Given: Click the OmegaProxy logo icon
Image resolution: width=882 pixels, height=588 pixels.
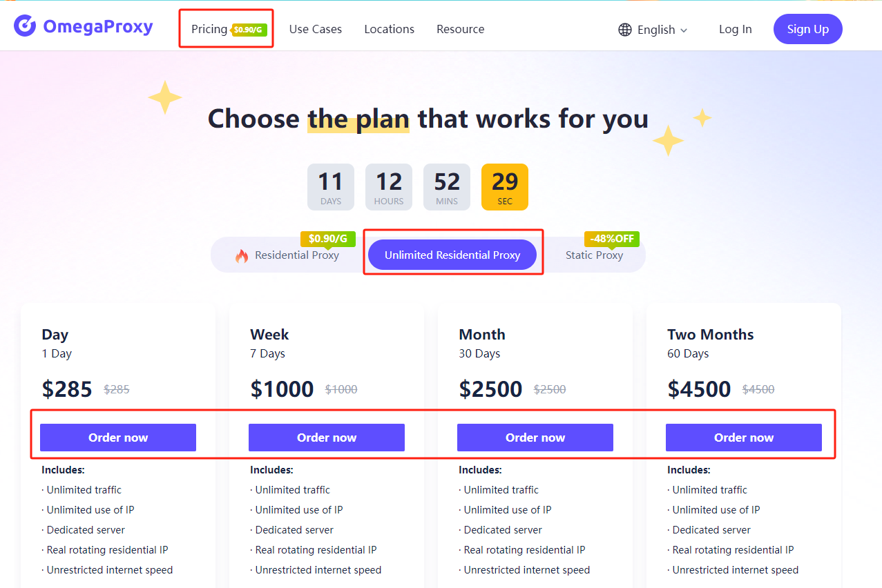Looking at the screenshot, I should (x=25, y=26).
